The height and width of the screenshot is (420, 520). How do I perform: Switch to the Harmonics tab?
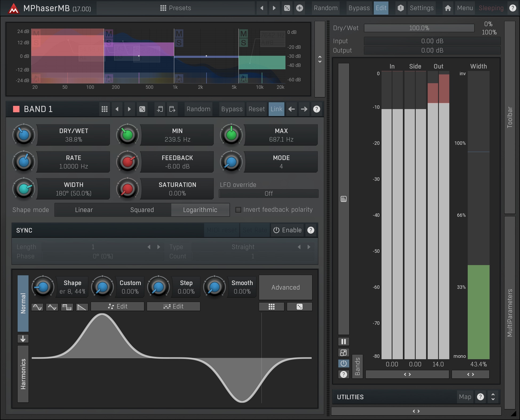[23, 374]
